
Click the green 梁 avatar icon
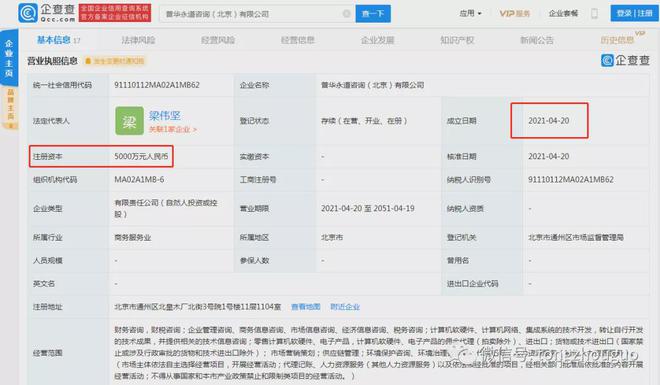click(x=129, y=121)
